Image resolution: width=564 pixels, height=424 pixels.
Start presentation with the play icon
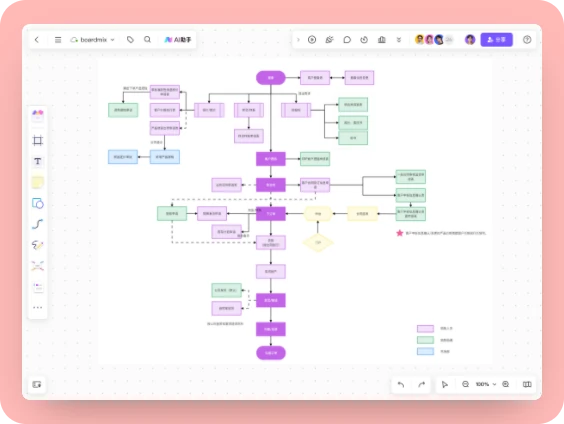point(312,40)
